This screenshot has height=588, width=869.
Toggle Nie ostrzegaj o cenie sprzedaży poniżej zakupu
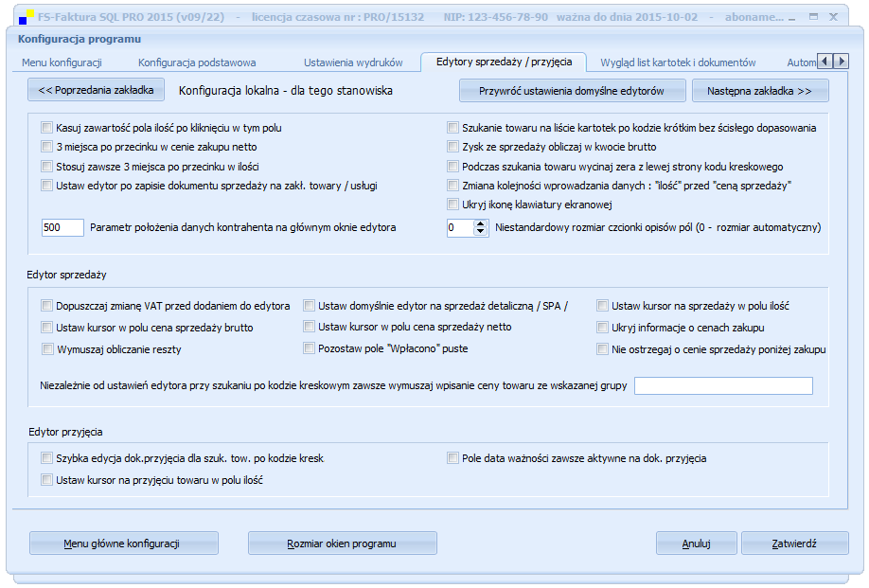tap(602, 349)
